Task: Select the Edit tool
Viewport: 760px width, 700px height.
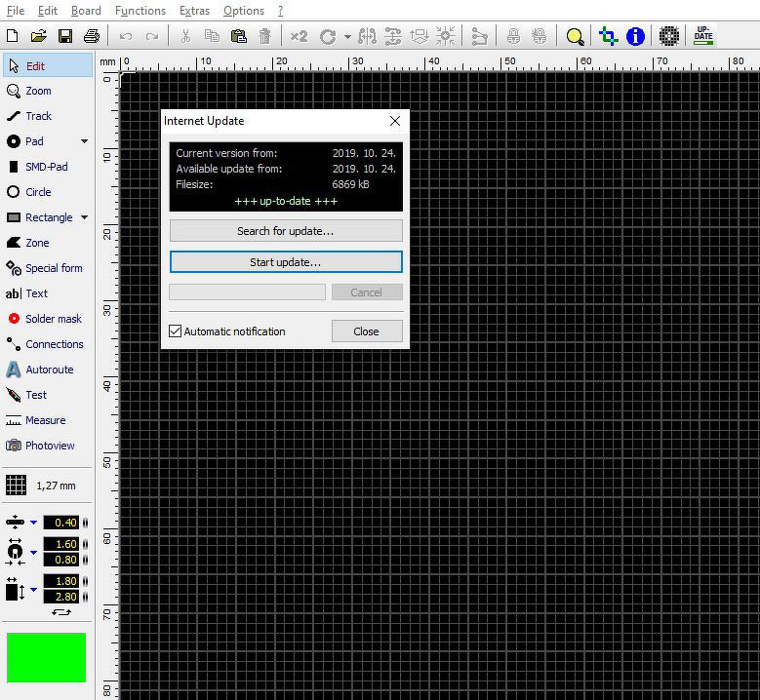Action: (x=48, y=66)
